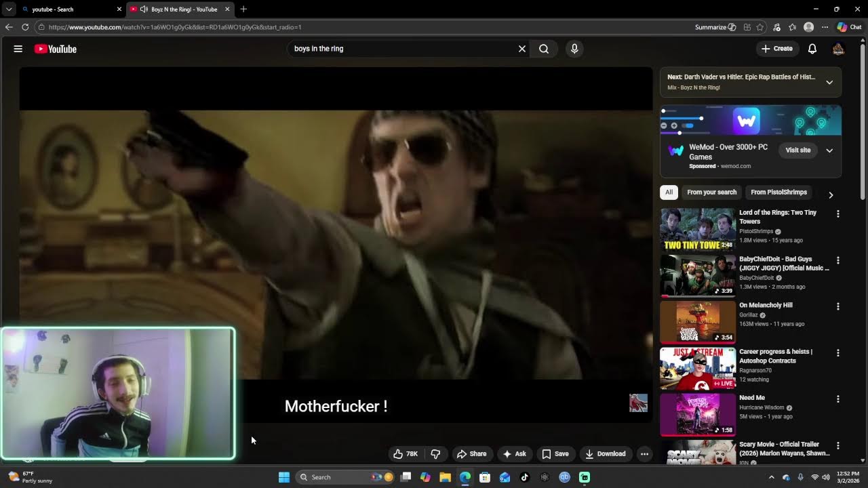Clear the search box with the X
Viewport: 868px width, 488px height.
(522, 49)
